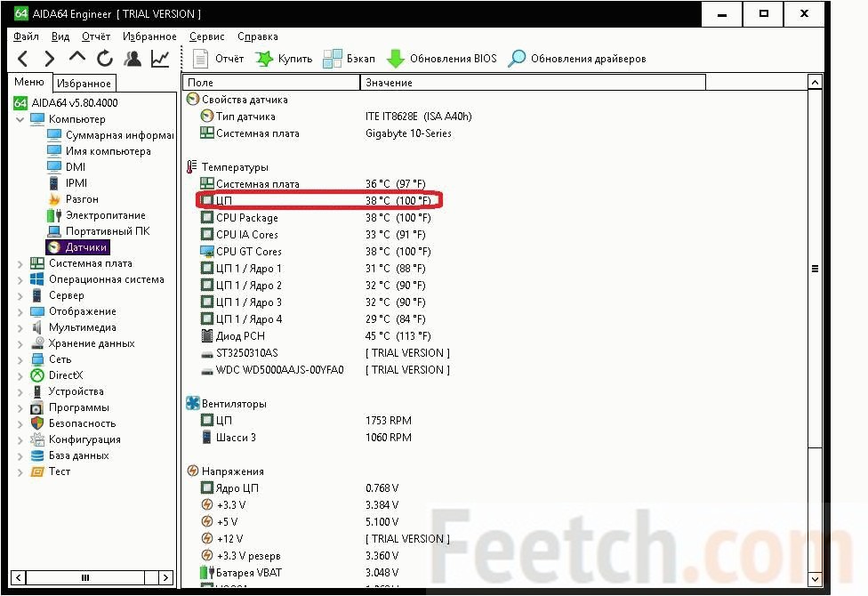Click the tree horizontal scrollbar right arrow
868x596 pixels.
[x=165, y=577]
